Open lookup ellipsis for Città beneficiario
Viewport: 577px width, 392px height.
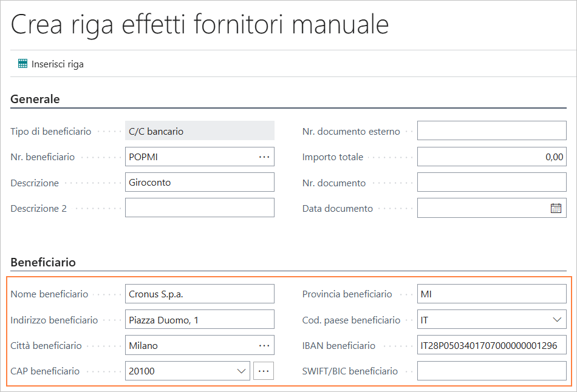tap(264, 345)
